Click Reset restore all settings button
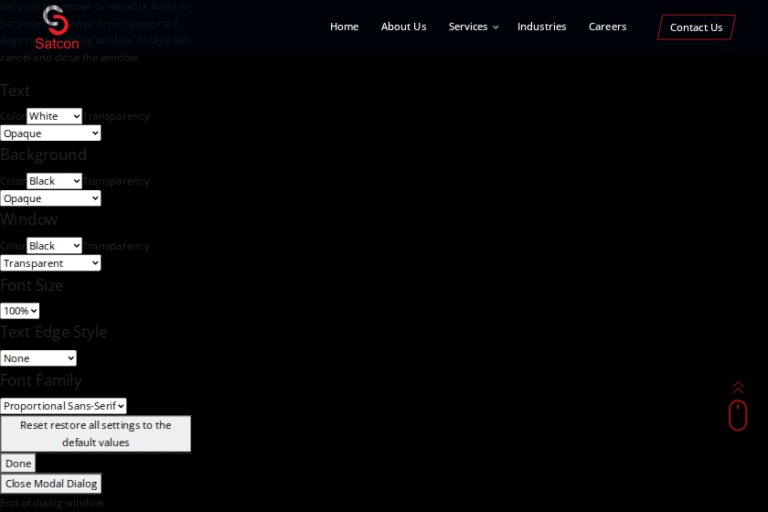Screen dimensions: 768x512 pyautogui.click(x=95, y=433)
